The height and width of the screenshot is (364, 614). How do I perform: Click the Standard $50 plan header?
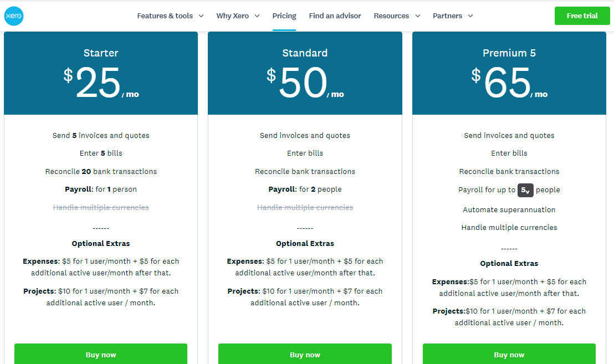tap(305, 73)
